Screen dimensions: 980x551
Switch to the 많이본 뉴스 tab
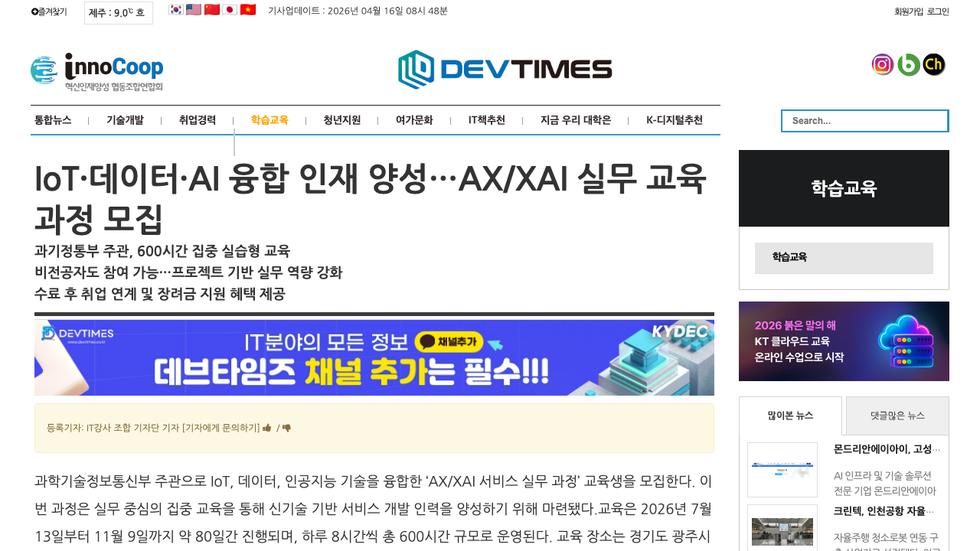[x=790, y=416]
